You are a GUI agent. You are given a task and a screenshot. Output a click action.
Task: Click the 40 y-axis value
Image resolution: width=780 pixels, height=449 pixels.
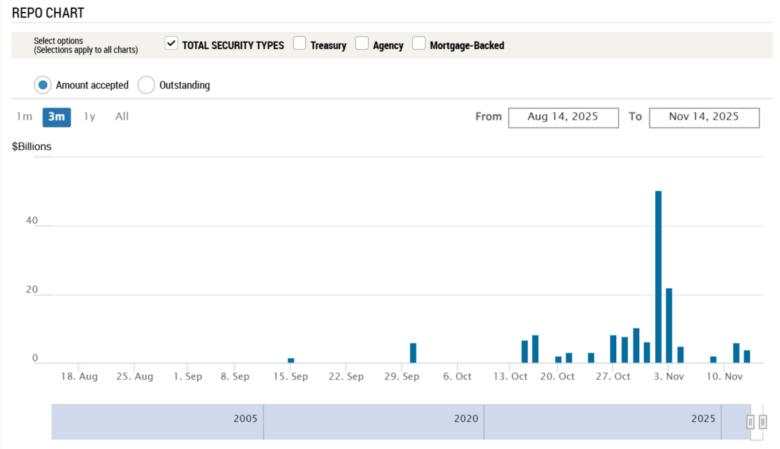[32, 220]
